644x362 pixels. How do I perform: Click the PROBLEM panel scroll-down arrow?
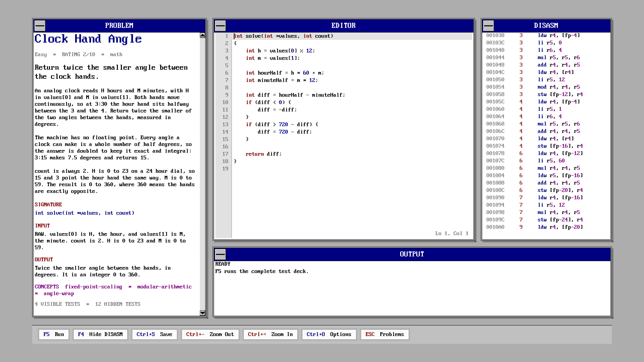[x=202, y=313]
